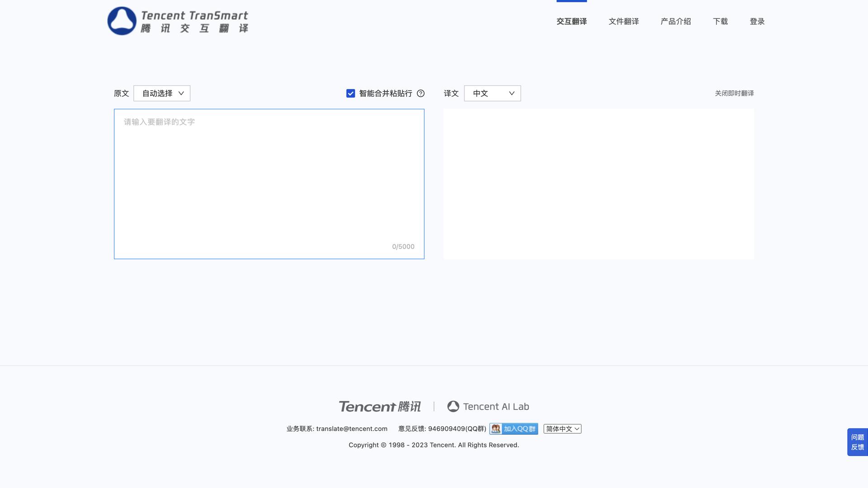Open the 产品介绍 page

tap(675, 21)
